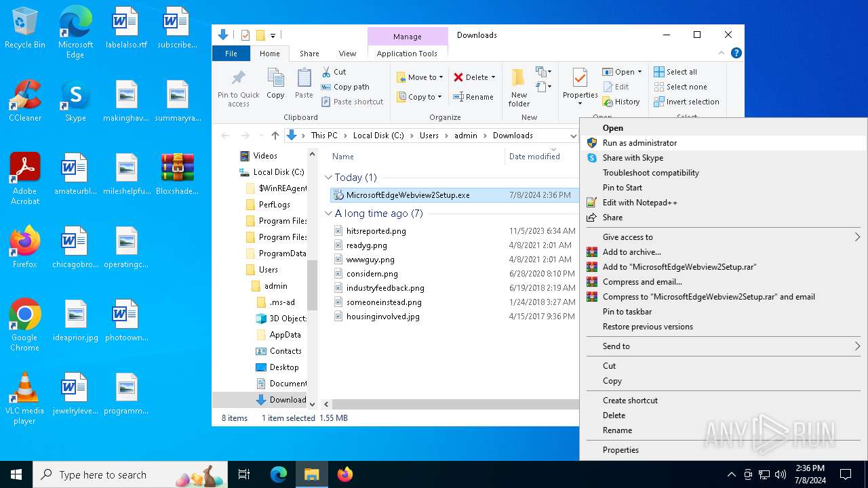This screenshot has height=488, width=868.
Task: Open VLC media player desktop icon
Action: tap(24, 398)
